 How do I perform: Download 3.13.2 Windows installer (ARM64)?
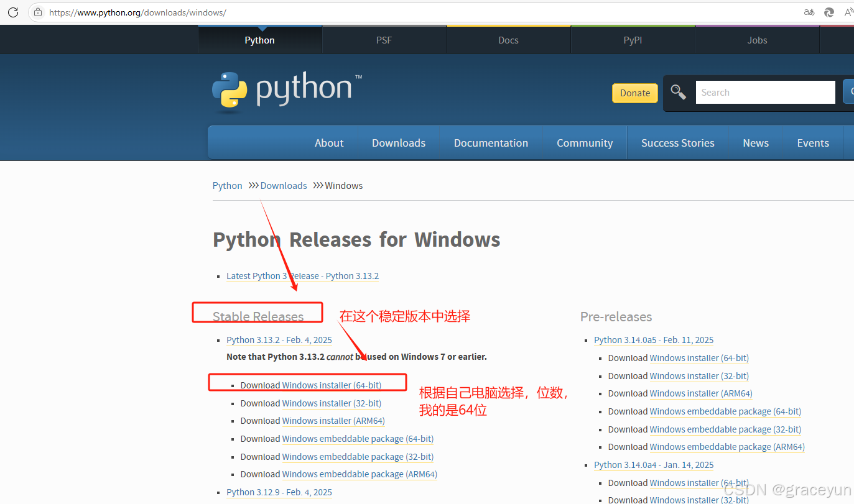(x=333, y=421)
